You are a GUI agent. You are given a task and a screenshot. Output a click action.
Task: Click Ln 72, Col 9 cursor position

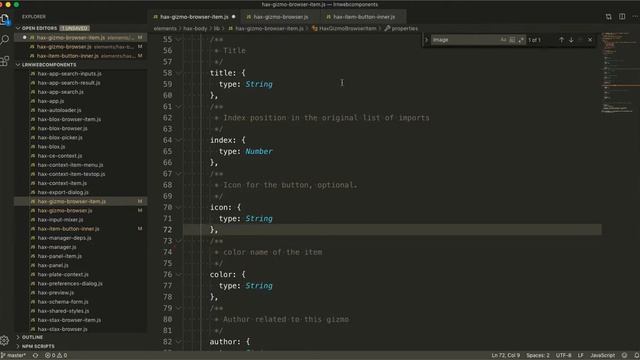506,356
